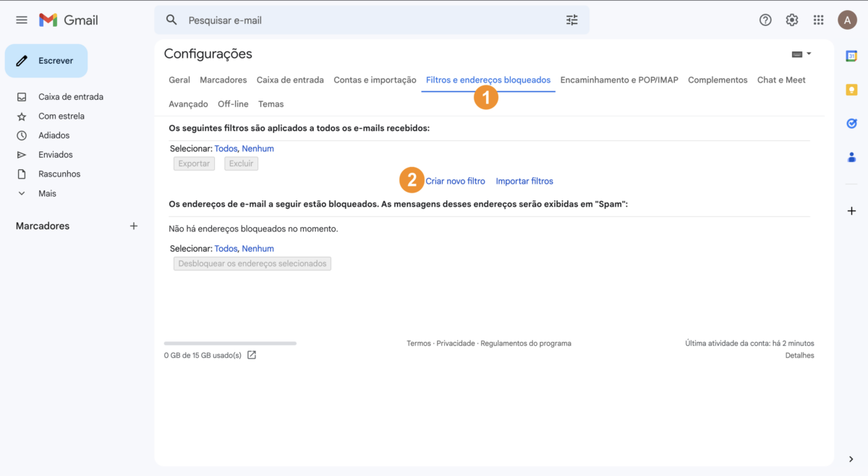This screenshot has height=476, width=868.
Task: Focus the Pesquisar e-mail search field
Action: click(373, 20)
